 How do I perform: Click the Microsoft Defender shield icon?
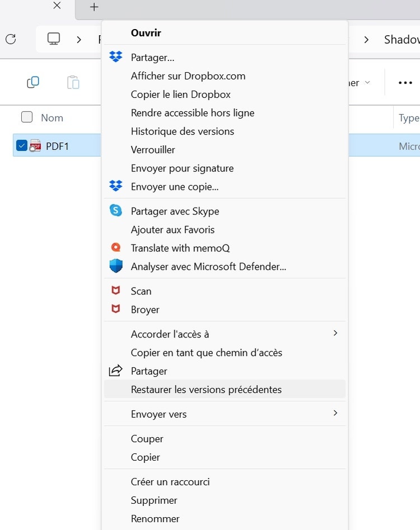pyautogui.click(x=116, y=266)
